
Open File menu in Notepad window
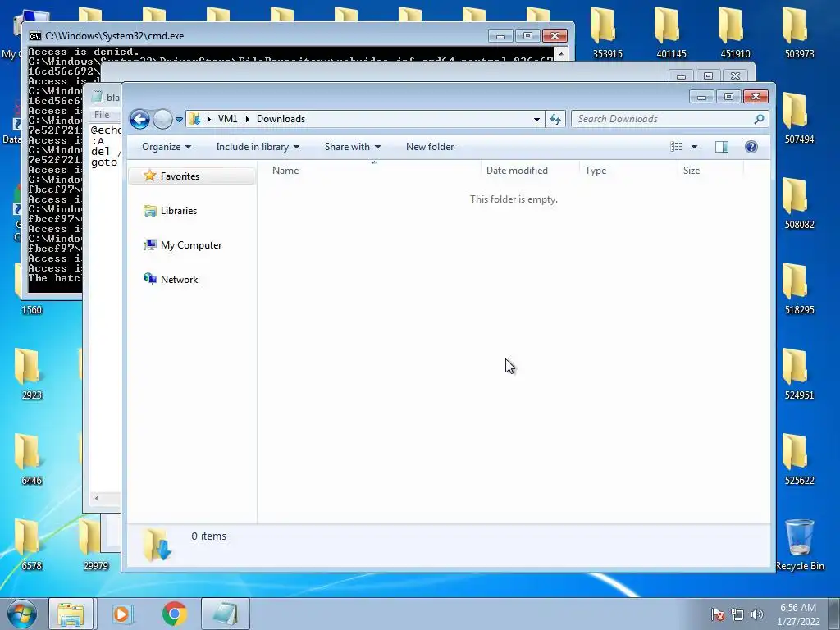tap(102, 114)
